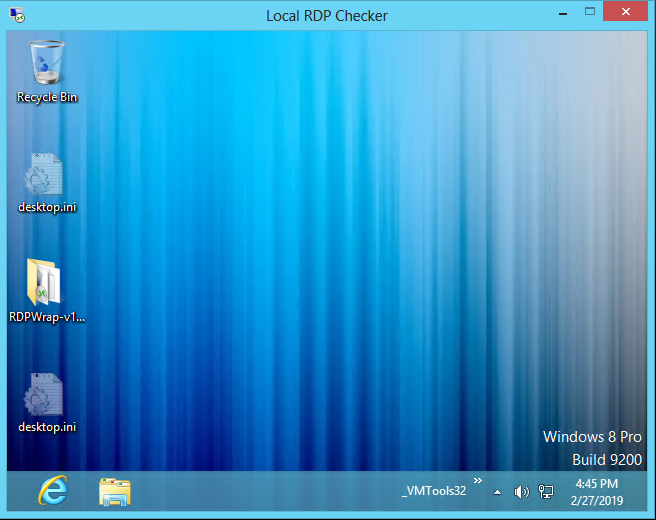Show hidden tray icons arrow

point(497,492)
